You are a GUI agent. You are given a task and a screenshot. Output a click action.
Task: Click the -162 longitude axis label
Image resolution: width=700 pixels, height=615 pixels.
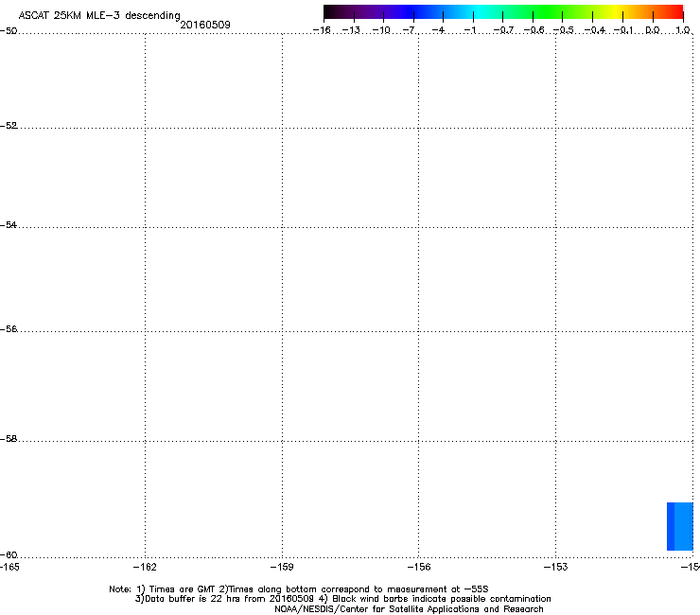point(145,567)
